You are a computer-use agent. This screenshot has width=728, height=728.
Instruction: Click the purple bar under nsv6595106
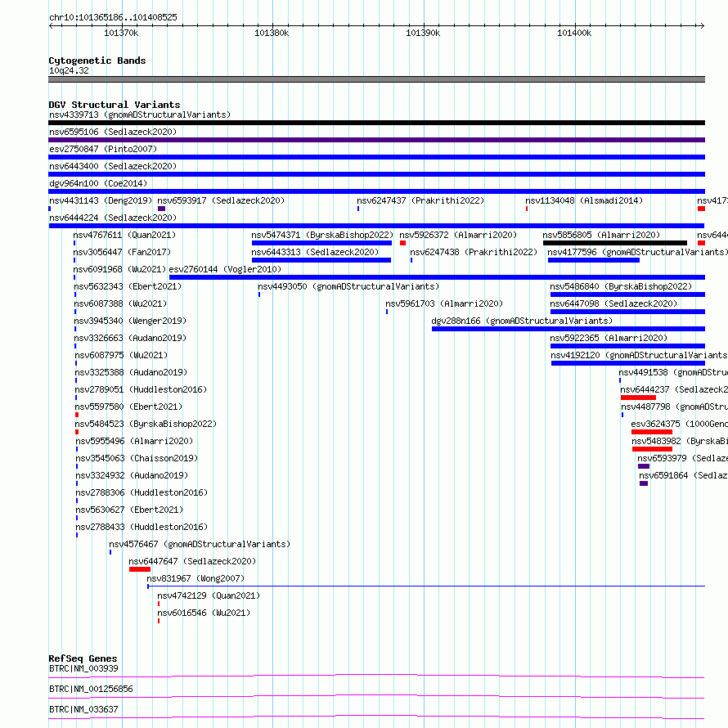(376, 140)
